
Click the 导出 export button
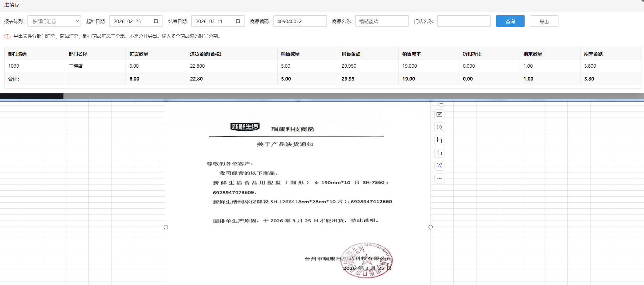[x=544, y=21]
